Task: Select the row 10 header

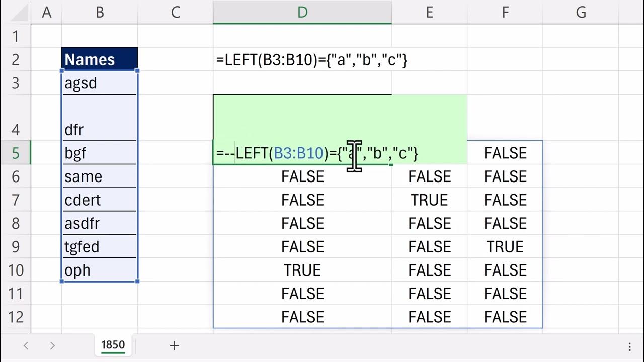Action: click(15, 270)
